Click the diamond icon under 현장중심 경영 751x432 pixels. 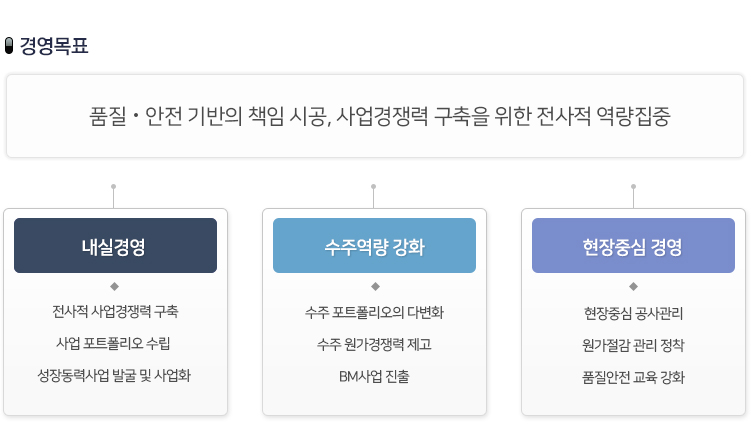[x=633, y=287]
